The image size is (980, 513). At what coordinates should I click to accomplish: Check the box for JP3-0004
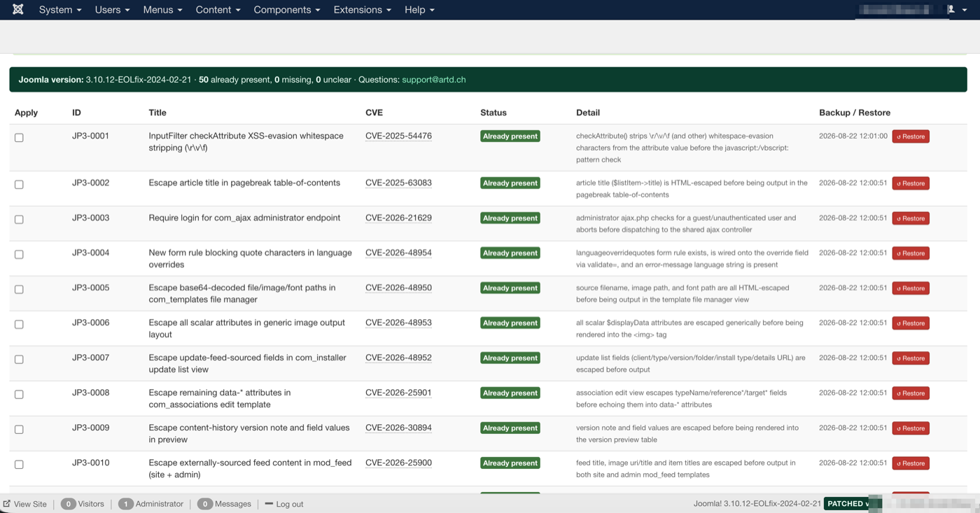pos(19,255)
